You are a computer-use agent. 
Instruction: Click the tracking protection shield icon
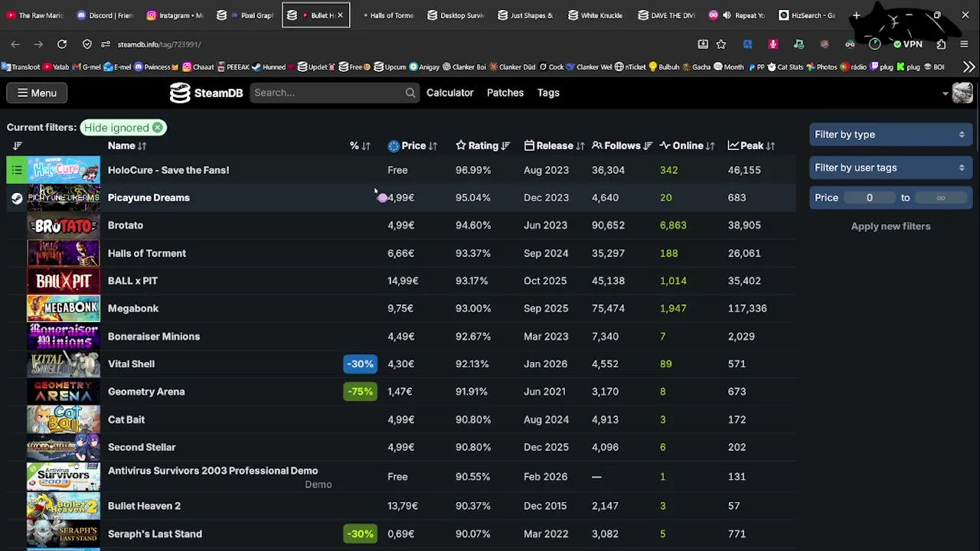87,44
